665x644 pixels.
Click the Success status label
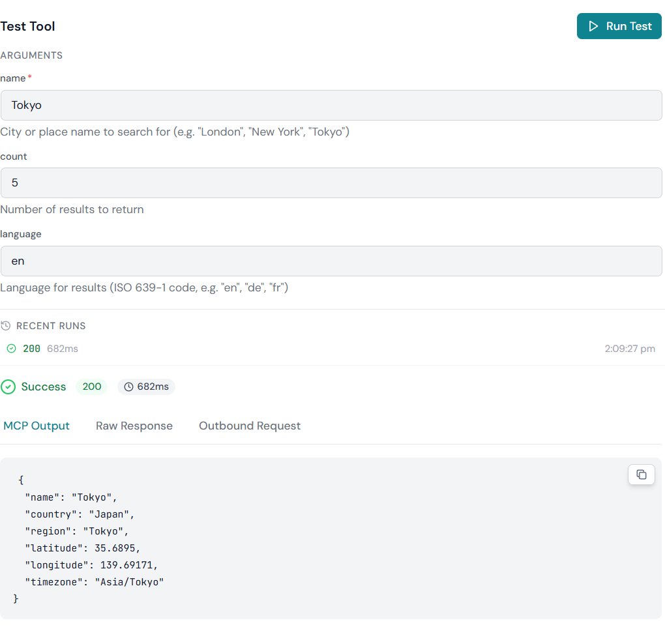44,387
